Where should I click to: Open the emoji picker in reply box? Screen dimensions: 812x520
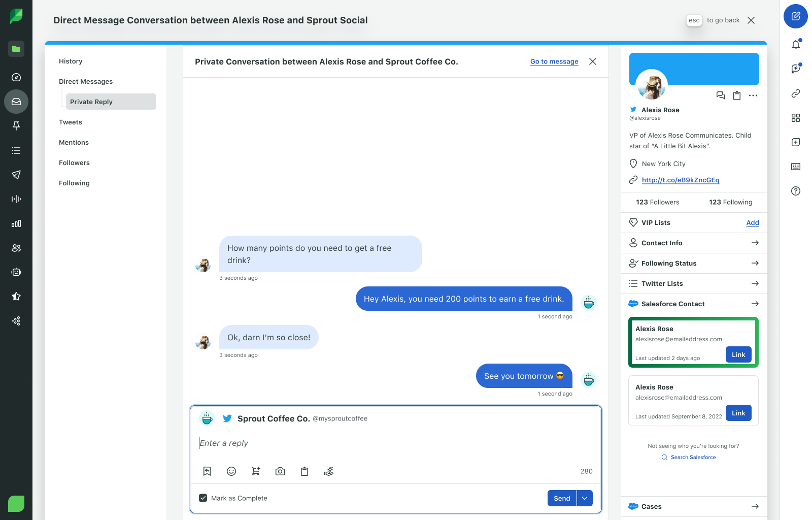pyautogui.click(x=231, y=471)
